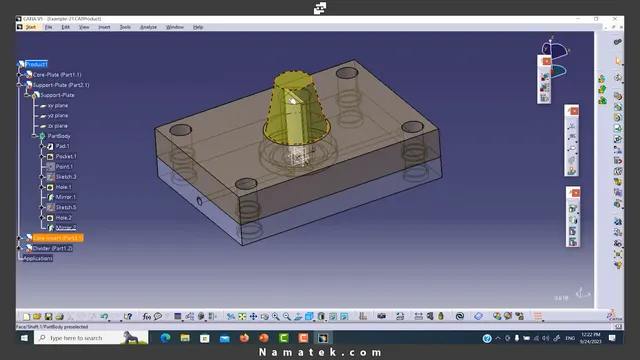
Task: Select Mirror.2 in the specification tree
Action: (x=65, y=228)
